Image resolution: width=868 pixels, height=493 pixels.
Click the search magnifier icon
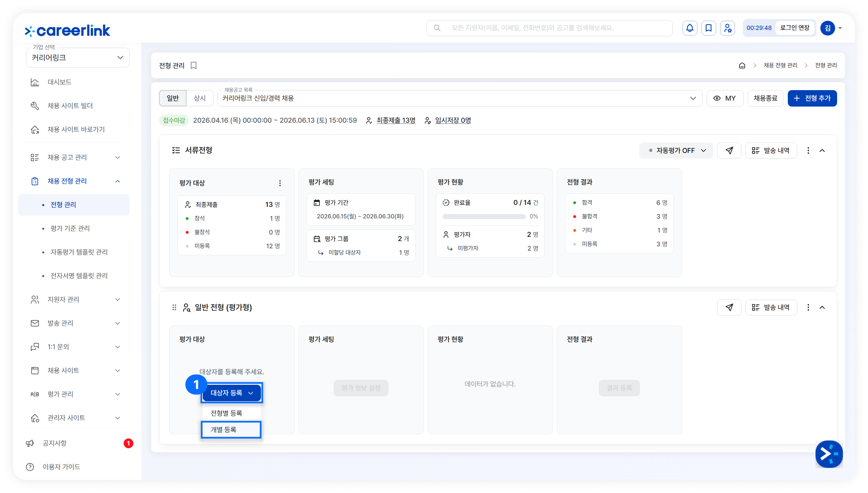click(x=437, y=28)
